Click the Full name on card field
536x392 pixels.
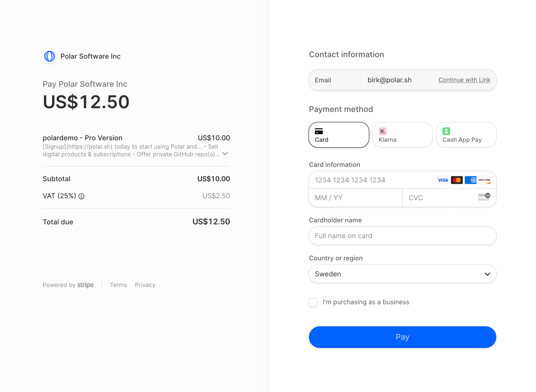tap(402, 236)
